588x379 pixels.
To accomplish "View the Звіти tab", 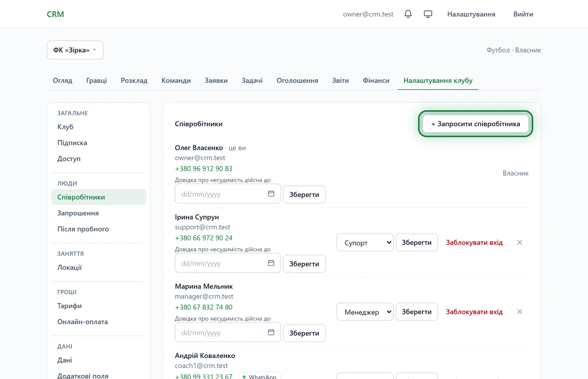I will click(x=341, y=81).
